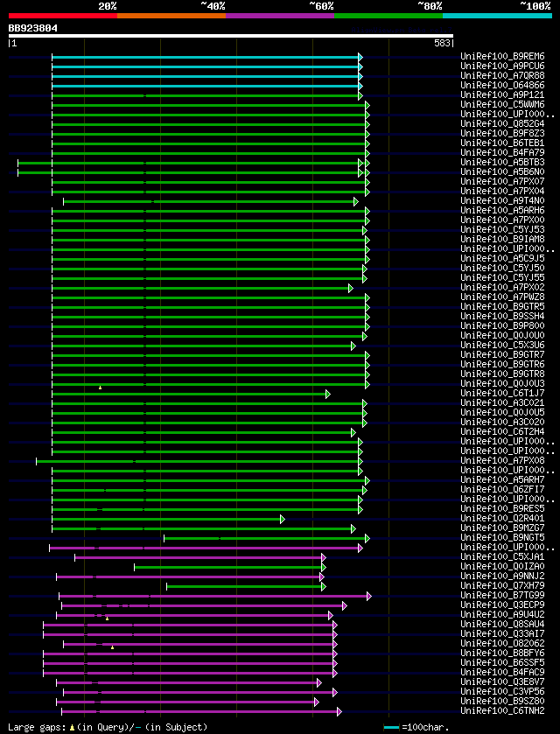Click the yellow gap marker under A9U4U2 row
The height and width of the screenshot is (734, 560).
[108, 619]
